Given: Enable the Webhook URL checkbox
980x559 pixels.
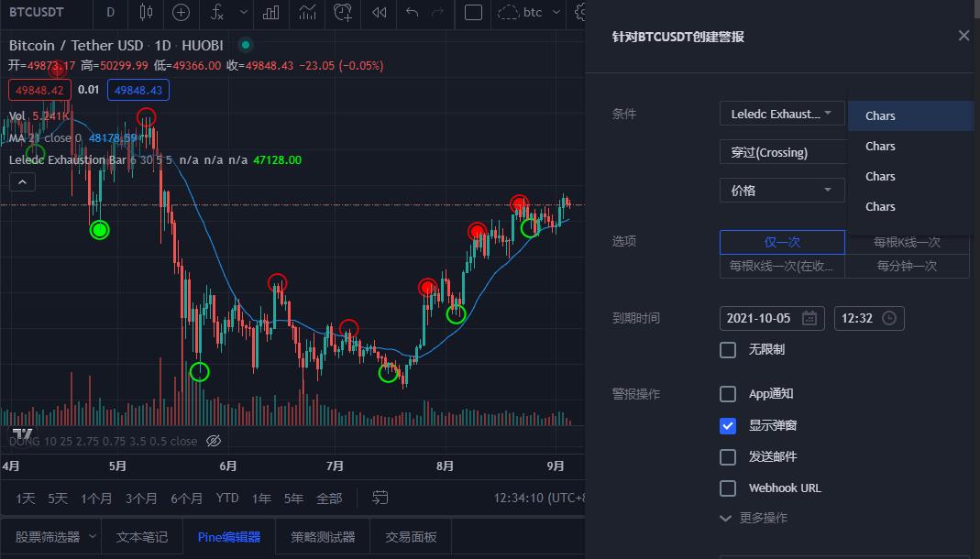Looking at the screenshot, I should (728, 488).
